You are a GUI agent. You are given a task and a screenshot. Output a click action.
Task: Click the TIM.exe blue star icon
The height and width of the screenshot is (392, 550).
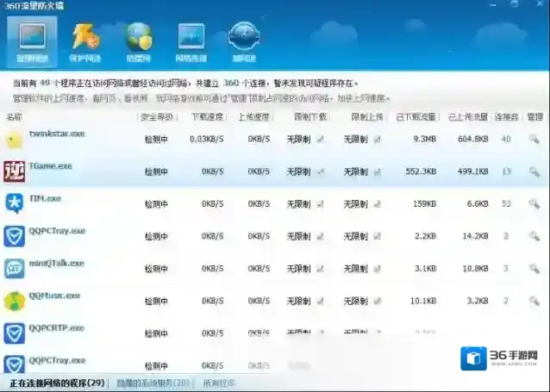click(x=14, y=203)
